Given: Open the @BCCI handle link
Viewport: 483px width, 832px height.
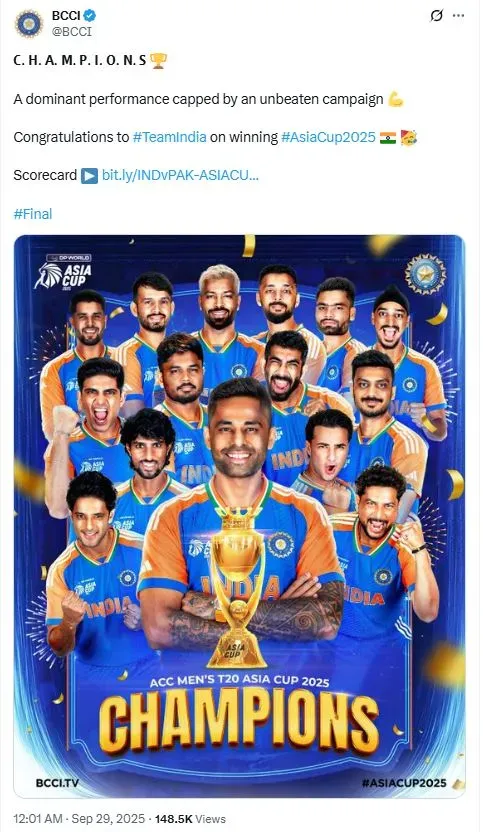Looking at the screenshot, I should pyautogui.click(x=72, y=32).
